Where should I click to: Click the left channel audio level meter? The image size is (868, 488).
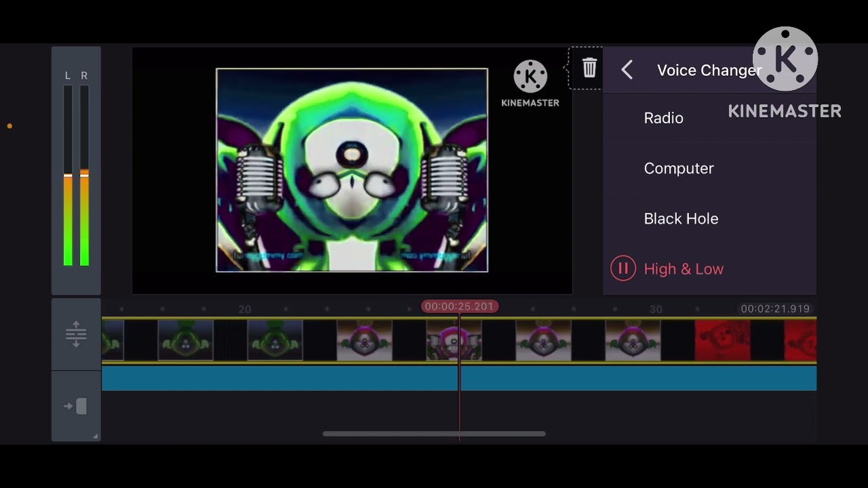click(68, 175)
